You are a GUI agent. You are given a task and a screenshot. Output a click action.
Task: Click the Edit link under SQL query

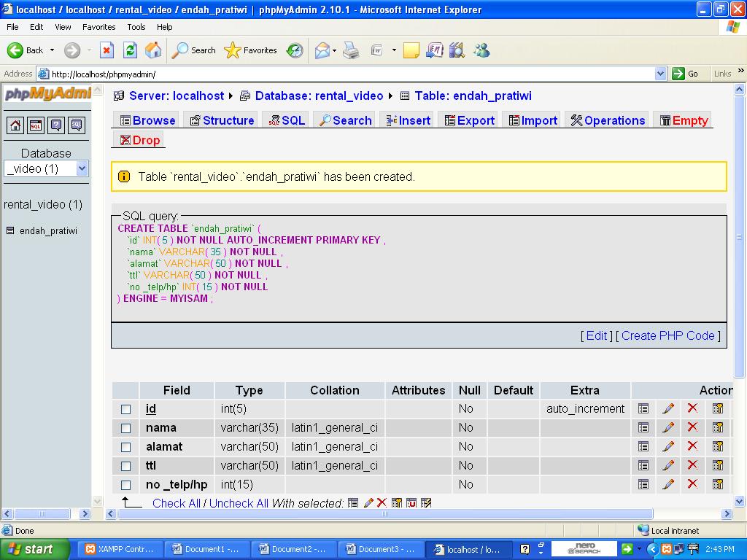(597, 335)
